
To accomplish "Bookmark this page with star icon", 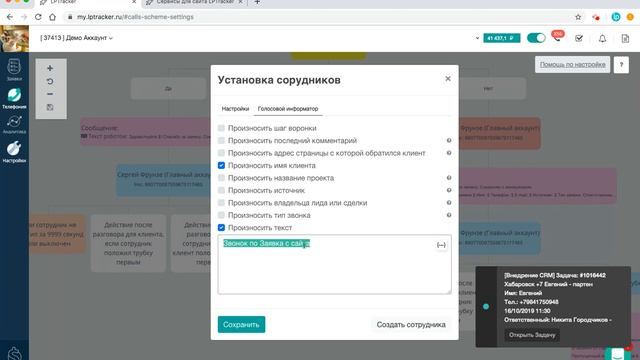I will [578, 17].
